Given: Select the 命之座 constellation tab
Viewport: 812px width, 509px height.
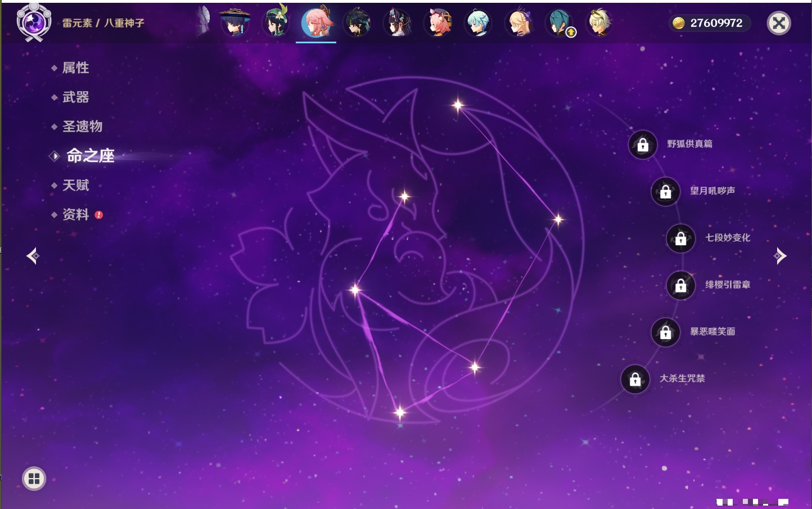Looking at the screenshot, I should 90,156.
